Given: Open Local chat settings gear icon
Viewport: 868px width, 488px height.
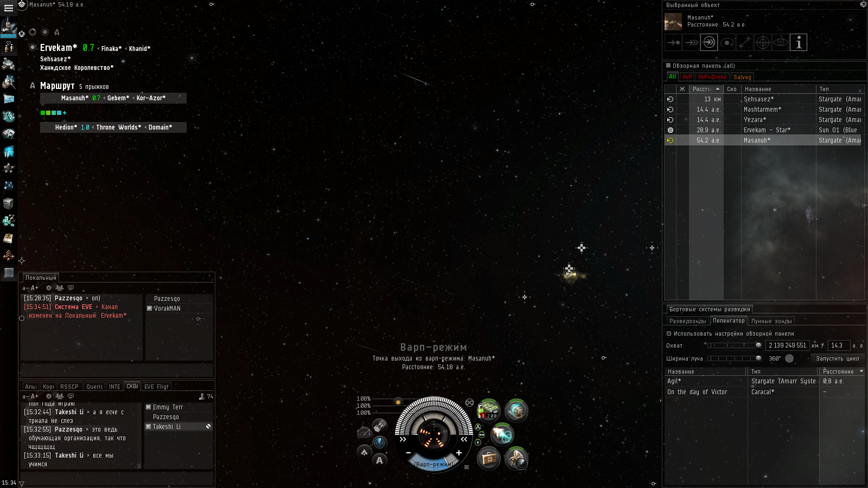Looking at the screenshot, I should (49, 288).
